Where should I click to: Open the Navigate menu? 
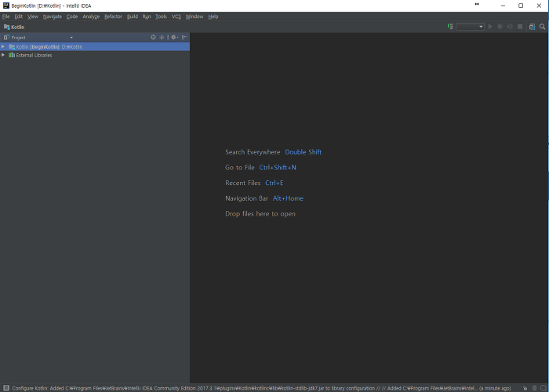coord(53,16)
